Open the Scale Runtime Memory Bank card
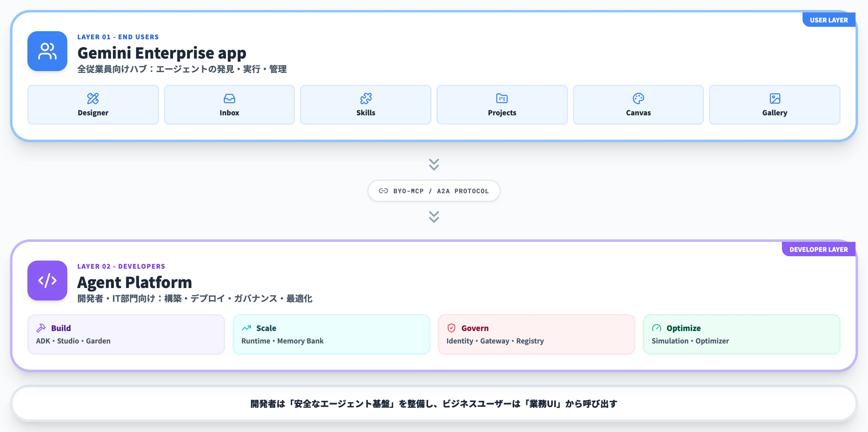The width and height of the screenshot is (868, 432). (331, 334)
